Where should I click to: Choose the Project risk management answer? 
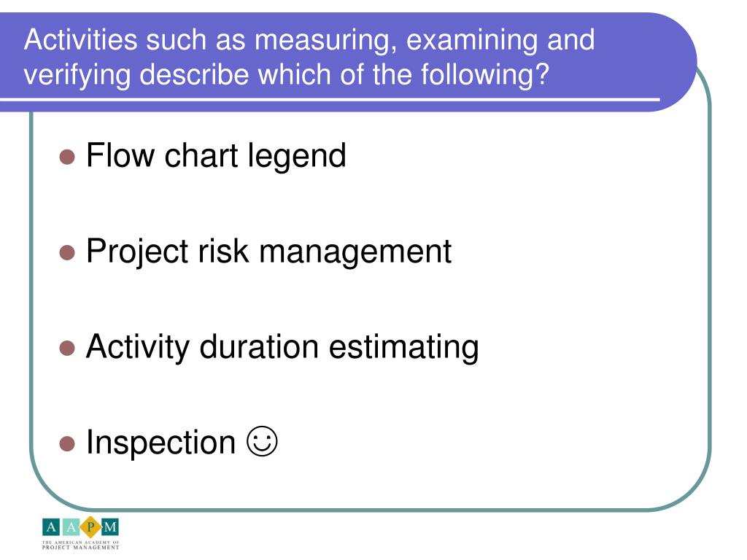click(x=268, y=252)
